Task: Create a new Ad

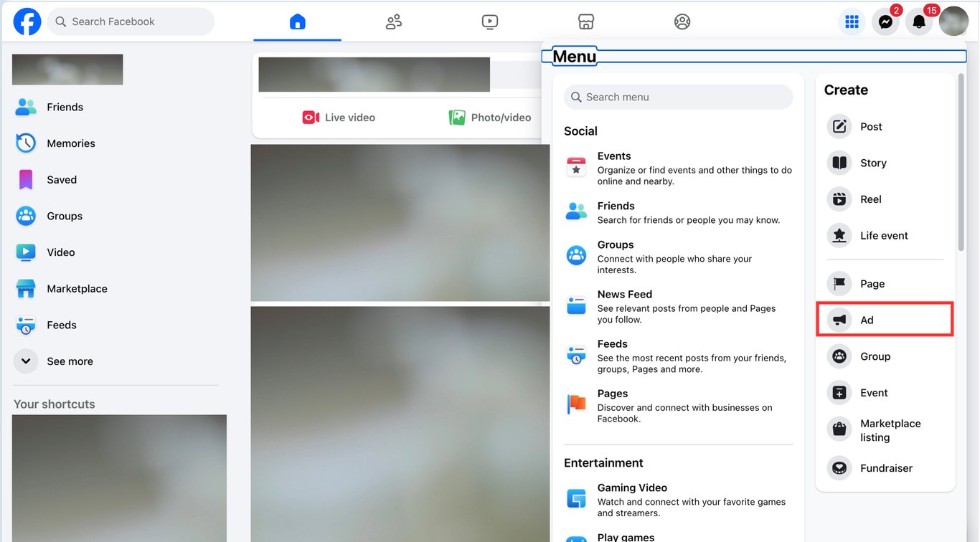Action: (x=885, y=320)
